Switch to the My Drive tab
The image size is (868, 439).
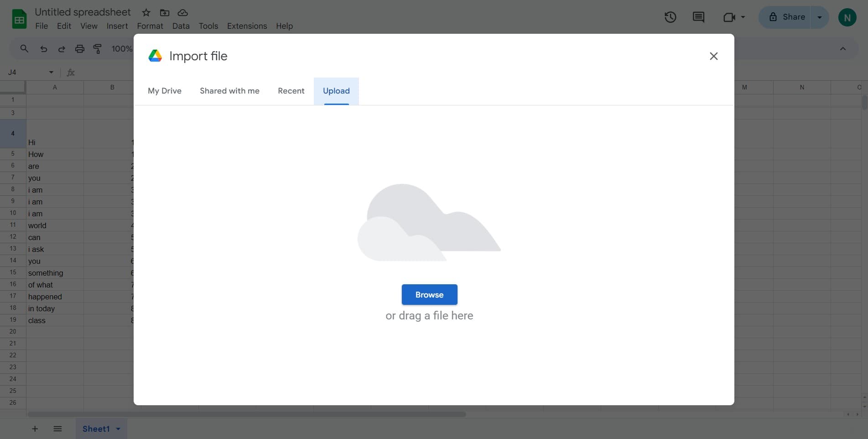[165, 91]
